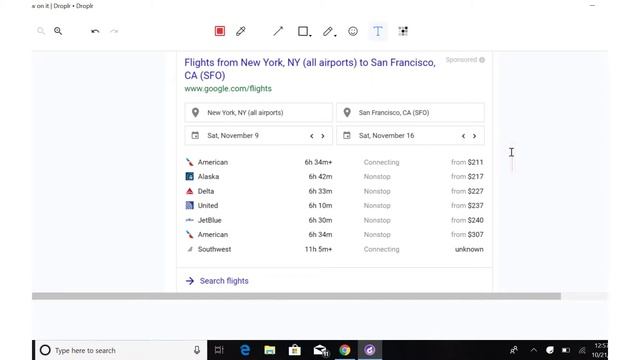Show hidden system tray icons
Viewport: 640px width, 360px height.
coord(533,350)
